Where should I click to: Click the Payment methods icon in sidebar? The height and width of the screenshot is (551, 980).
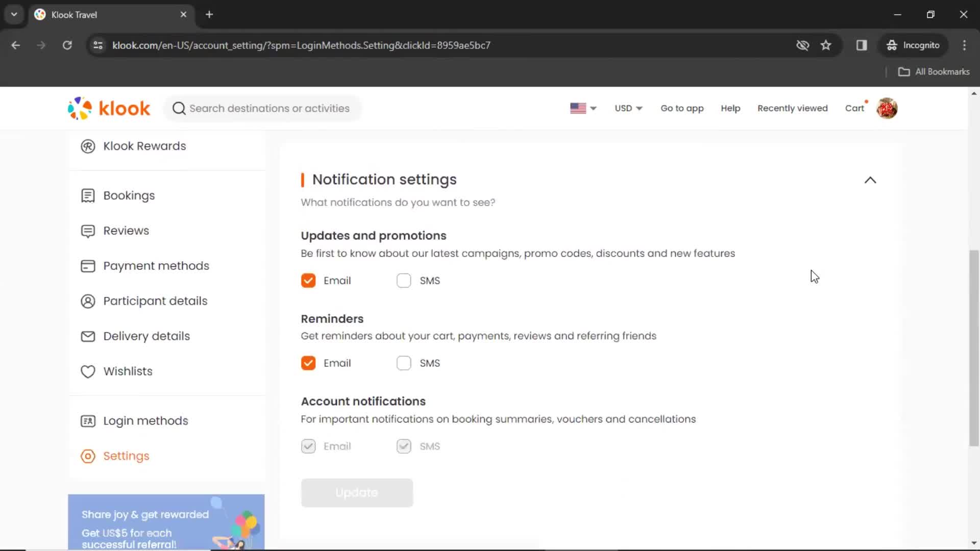(88, 266)
